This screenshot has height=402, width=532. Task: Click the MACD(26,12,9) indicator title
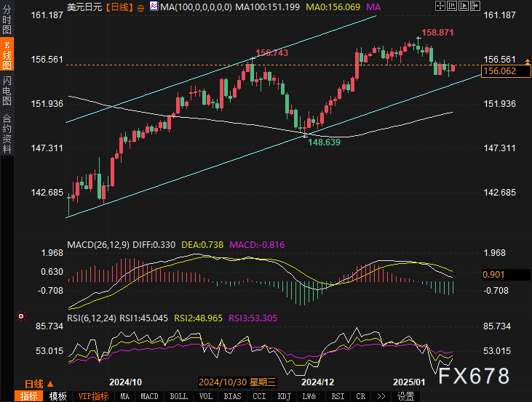coord(98,245)
